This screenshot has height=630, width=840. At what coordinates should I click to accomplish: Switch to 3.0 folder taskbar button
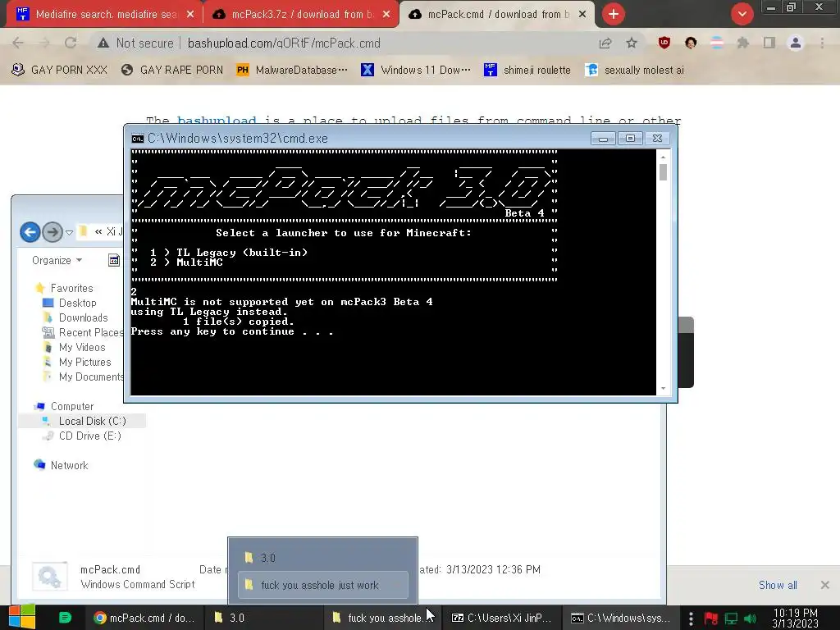pyautogui.click(x=262, y=618)
